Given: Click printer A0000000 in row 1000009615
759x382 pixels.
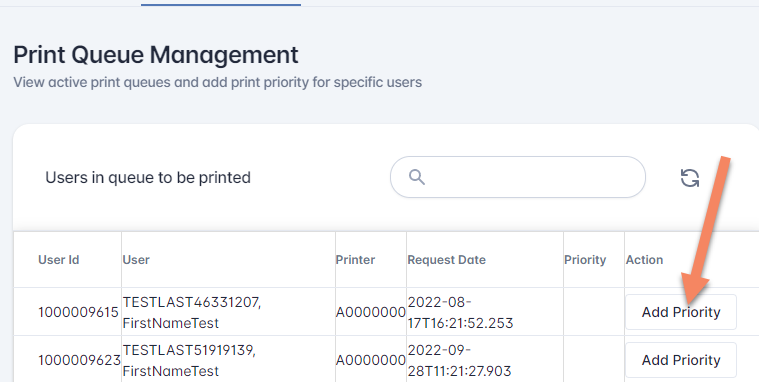Looking at the screenshot, I should 371,312.
